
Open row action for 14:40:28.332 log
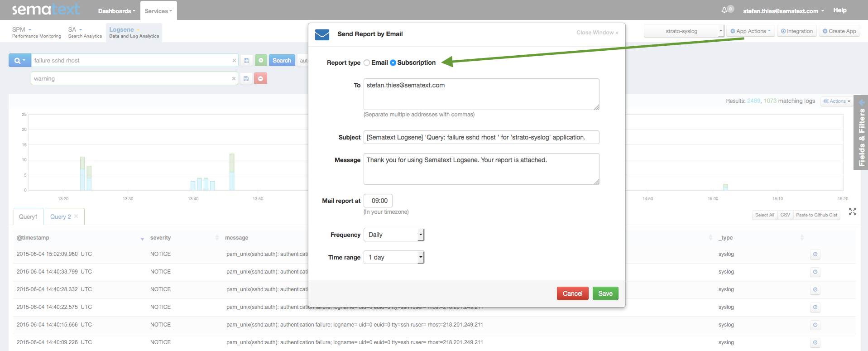pos(815,289)
